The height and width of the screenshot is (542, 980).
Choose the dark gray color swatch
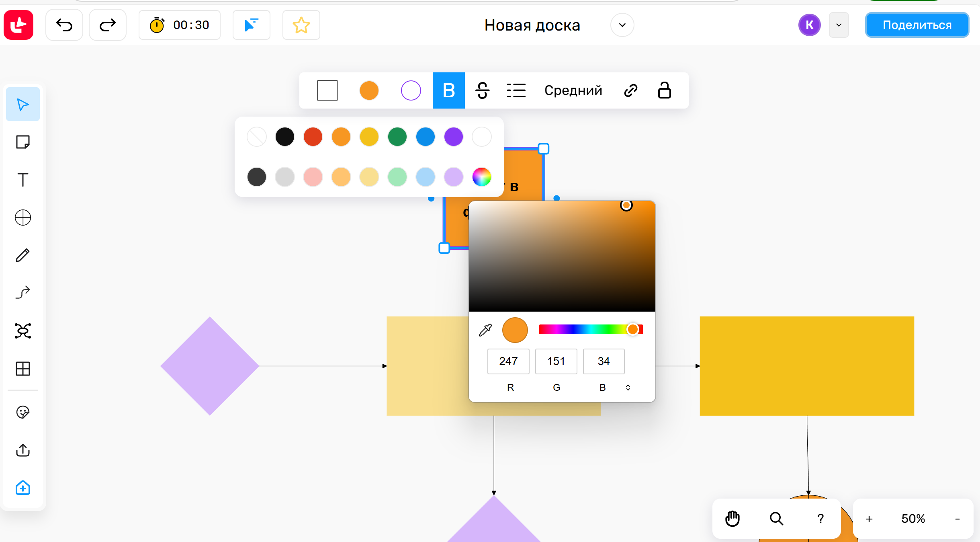[257, 177]
